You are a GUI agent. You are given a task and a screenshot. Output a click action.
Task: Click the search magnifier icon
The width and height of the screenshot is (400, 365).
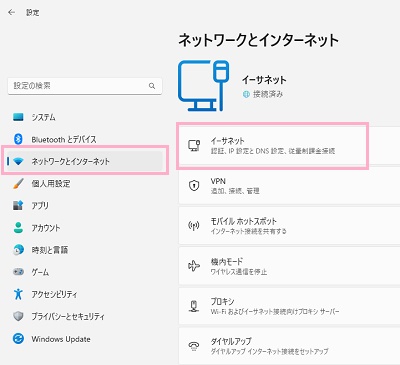point(152,86)
